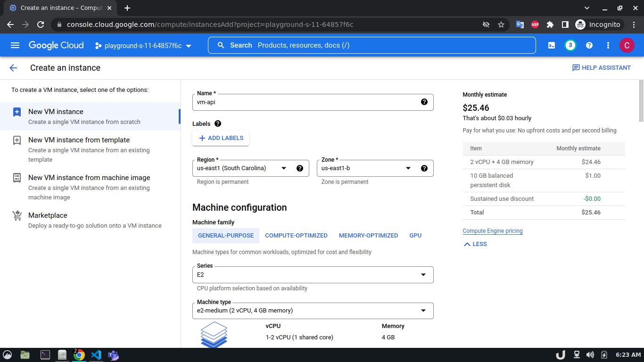Image resolution: width=644 pixels, height=362 pixels.
Task: Select the MEMORY-OPTIMIZED machine family tab
Action: click(368, 236)
